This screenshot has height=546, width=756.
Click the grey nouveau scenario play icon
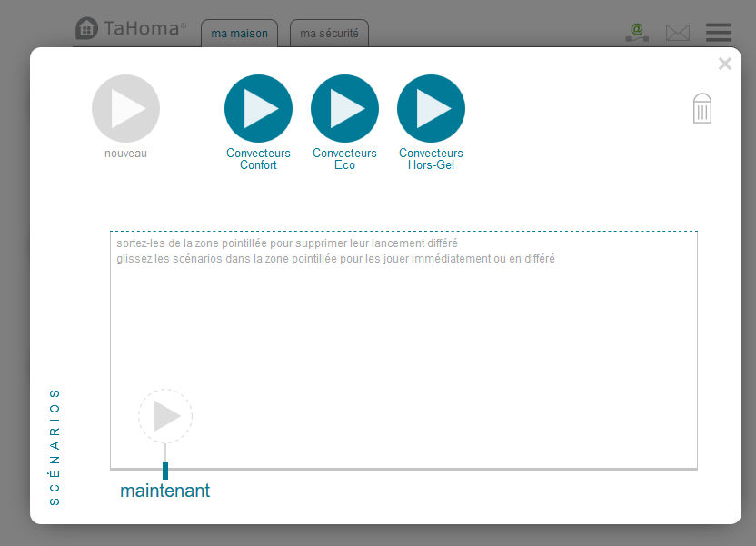coord(125,109)
